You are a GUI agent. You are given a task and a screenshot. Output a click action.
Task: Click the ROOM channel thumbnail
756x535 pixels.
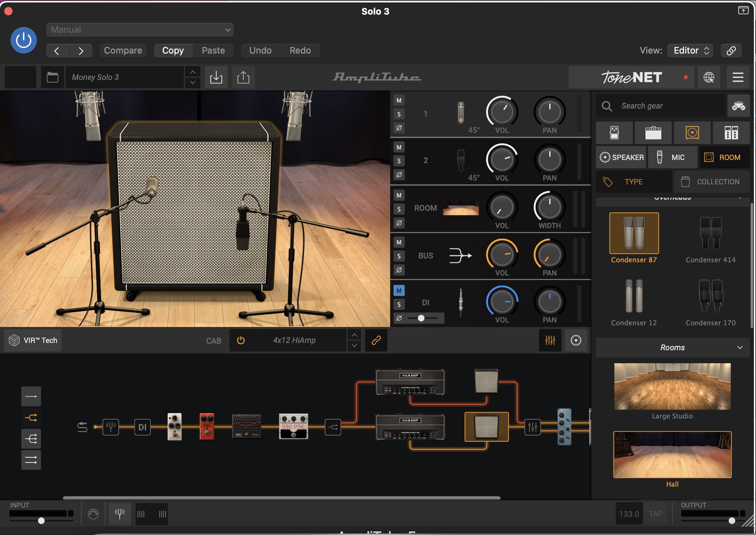pos(460,208)
